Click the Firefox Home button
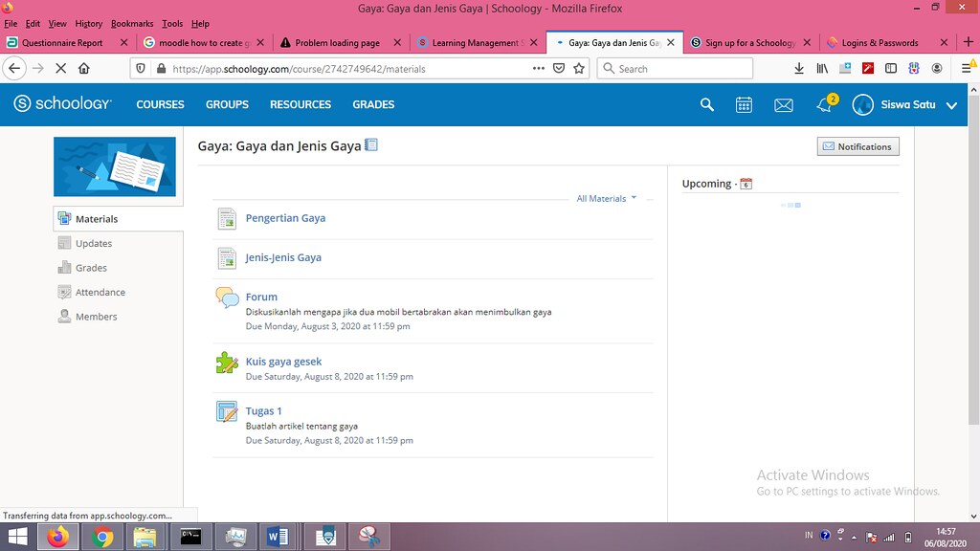Image resolution: width=980 pixels, height=551 pixels. tap(84, 69)
